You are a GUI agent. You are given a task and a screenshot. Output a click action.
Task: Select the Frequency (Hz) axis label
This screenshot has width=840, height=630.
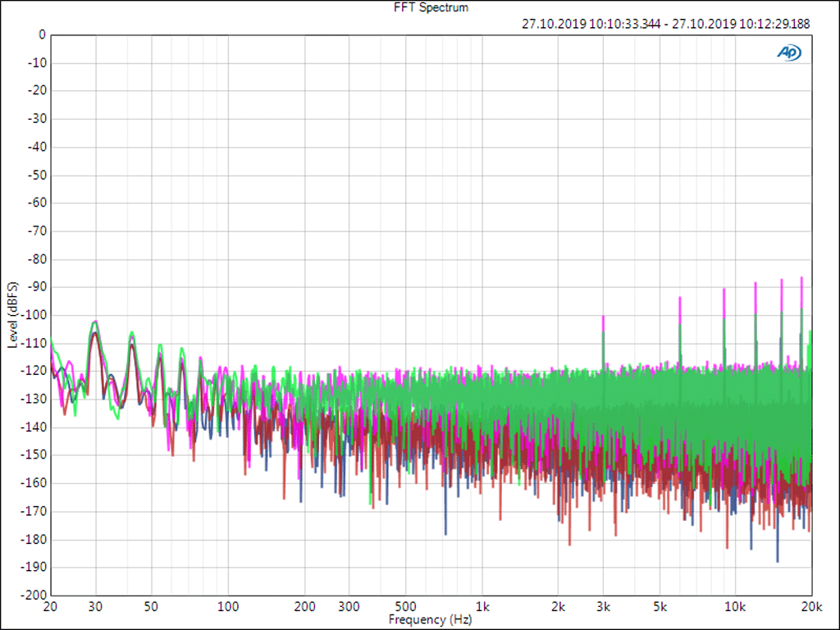coord(430,619)
